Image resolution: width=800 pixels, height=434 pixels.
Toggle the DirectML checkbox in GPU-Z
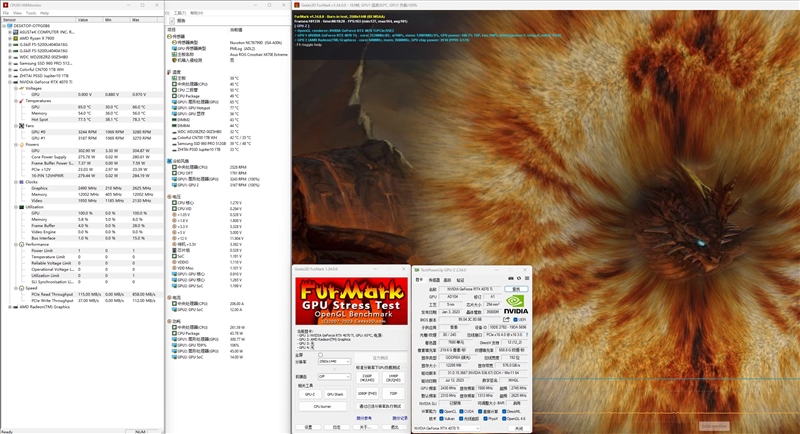(x=504, y=412)
